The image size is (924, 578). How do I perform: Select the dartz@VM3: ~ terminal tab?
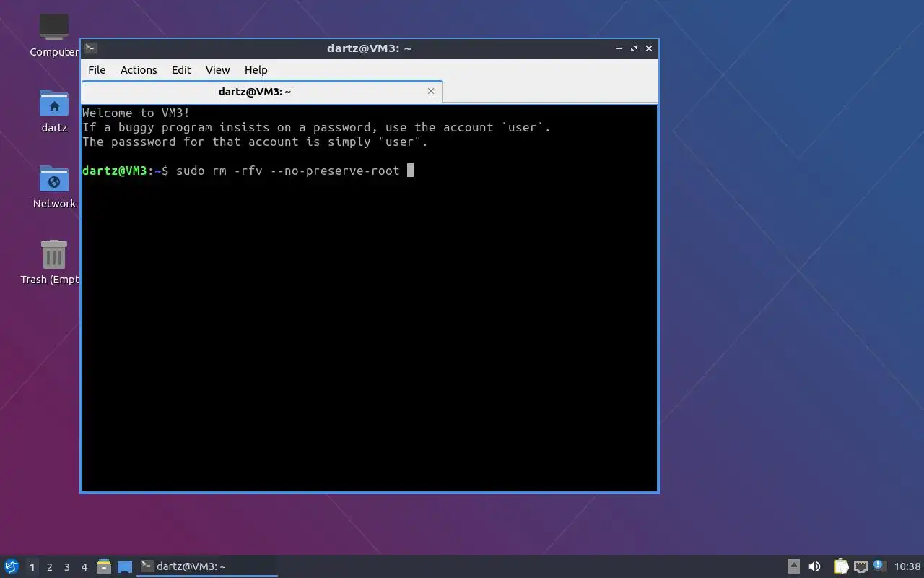click(261, 92)
